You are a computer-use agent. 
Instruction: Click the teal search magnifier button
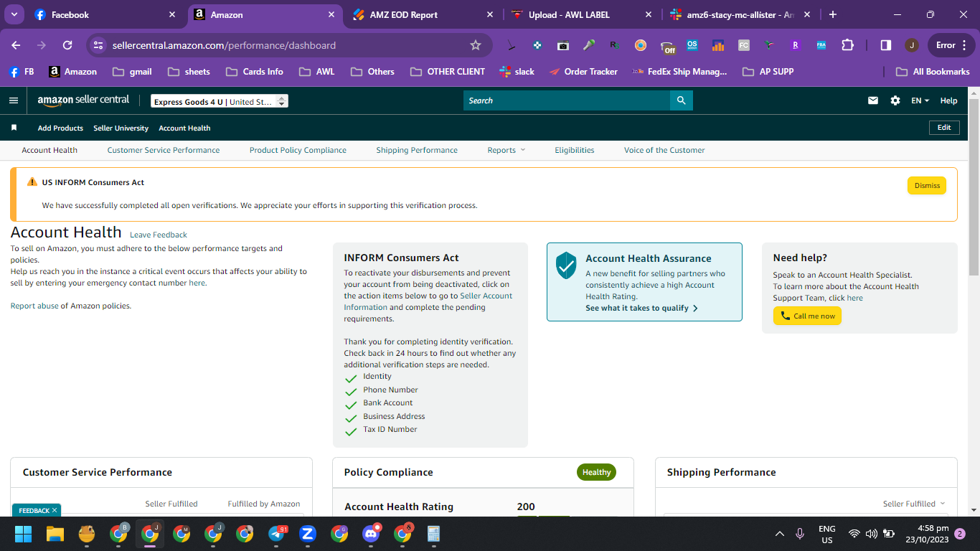click(x=681, y=100)
